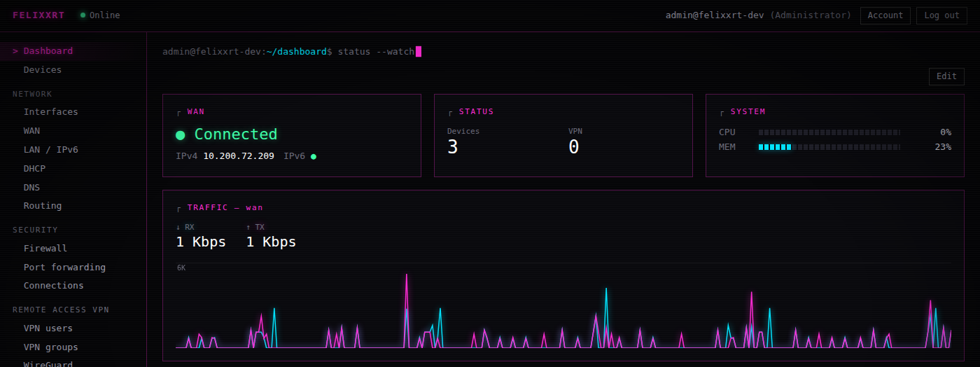Viewport: 980px width, 367px height.
Task: Click the green Online status dot
Action: click(83, 15)
